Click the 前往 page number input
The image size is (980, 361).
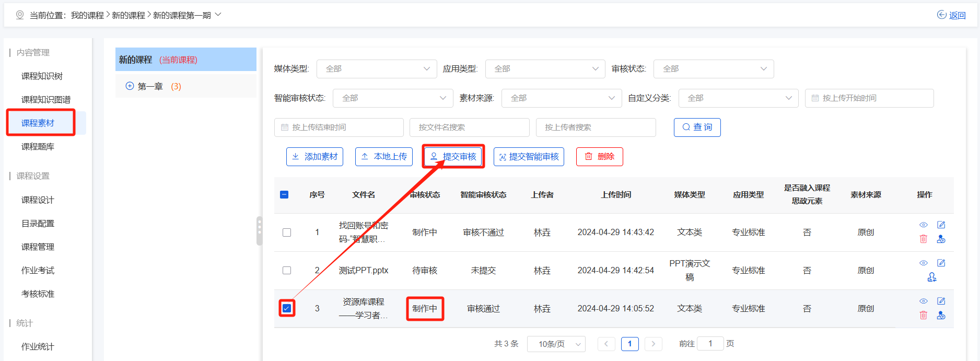(710, 344)
